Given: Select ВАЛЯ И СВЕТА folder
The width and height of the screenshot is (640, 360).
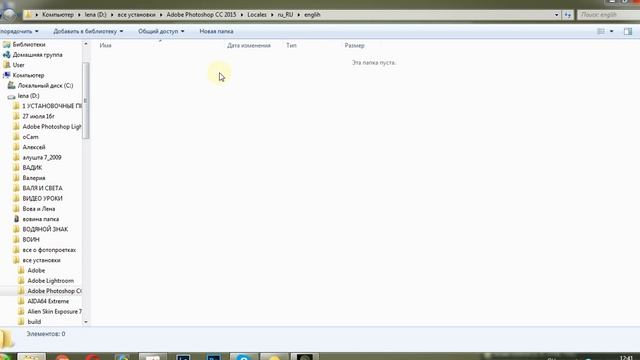Looking at the screenshot, I should coord(42,188).
